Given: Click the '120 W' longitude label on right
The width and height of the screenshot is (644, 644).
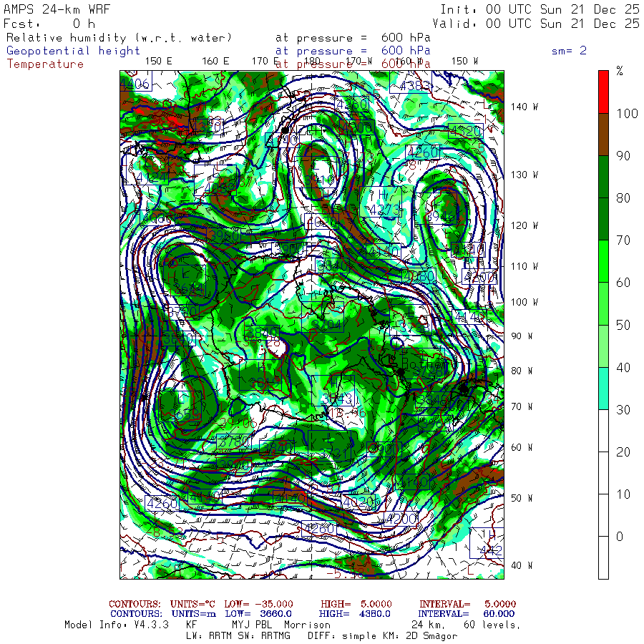Looking at the screenshot, I should click(x=524, y=226).
